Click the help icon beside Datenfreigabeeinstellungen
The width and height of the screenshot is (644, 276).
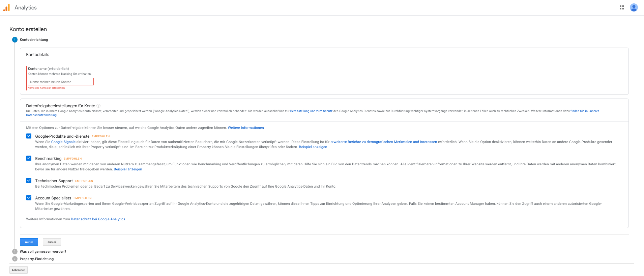(x=98, y=106)
